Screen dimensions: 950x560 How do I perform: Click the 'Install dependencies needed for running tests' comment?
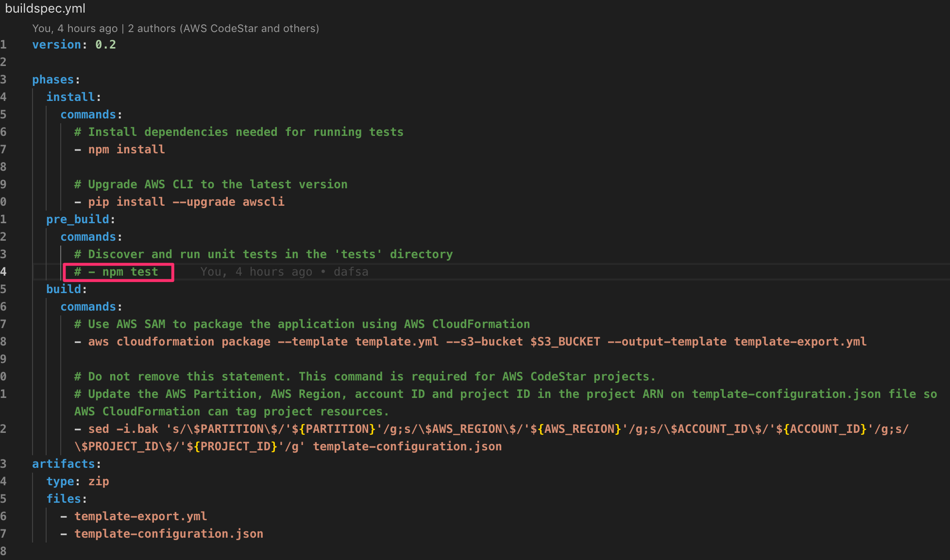(x=238, y=132)
